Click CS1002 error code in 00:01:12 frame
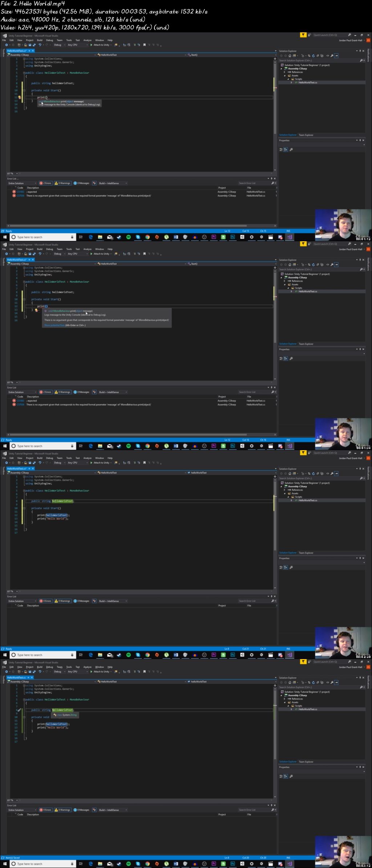The image size is (372, 868). [20, 192]
